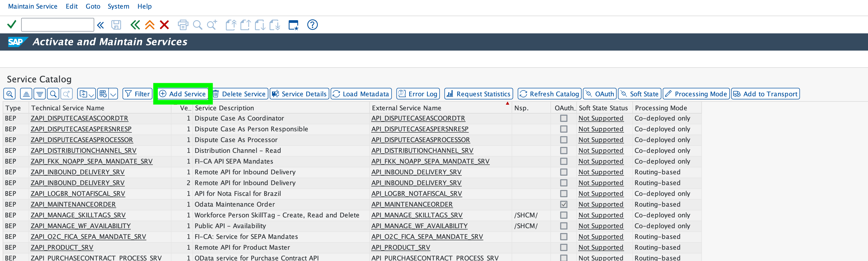
Task: Click the Print icon in the toolbar
Action: pyautogui.click(x=183, y=25)
